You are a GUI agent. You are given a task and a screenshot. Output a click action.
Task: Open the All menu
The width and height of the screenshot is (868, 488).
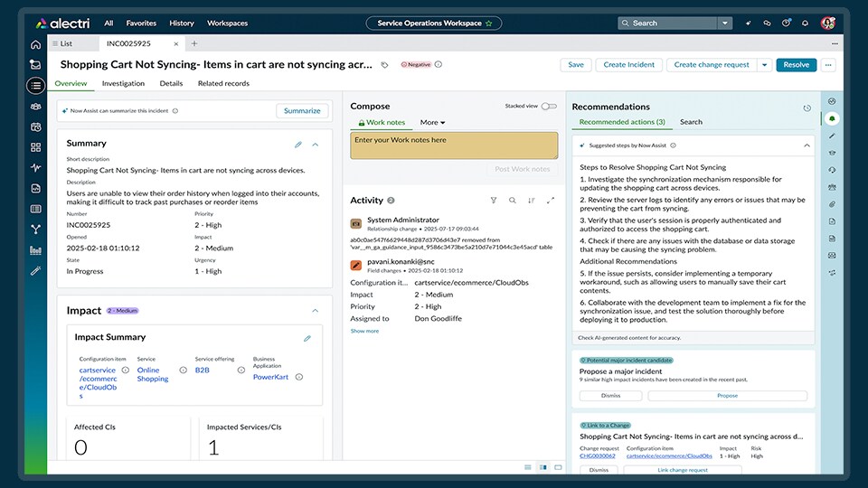108,23
